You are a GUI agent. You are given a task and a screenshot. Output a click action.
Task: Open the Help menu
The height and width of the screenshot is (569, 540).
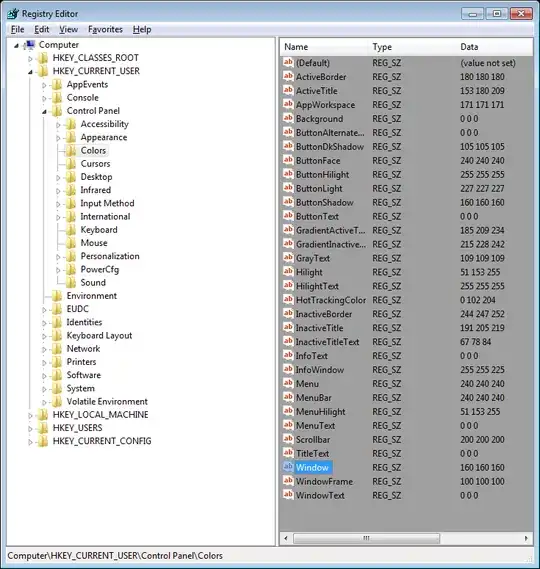coord(142,29)
